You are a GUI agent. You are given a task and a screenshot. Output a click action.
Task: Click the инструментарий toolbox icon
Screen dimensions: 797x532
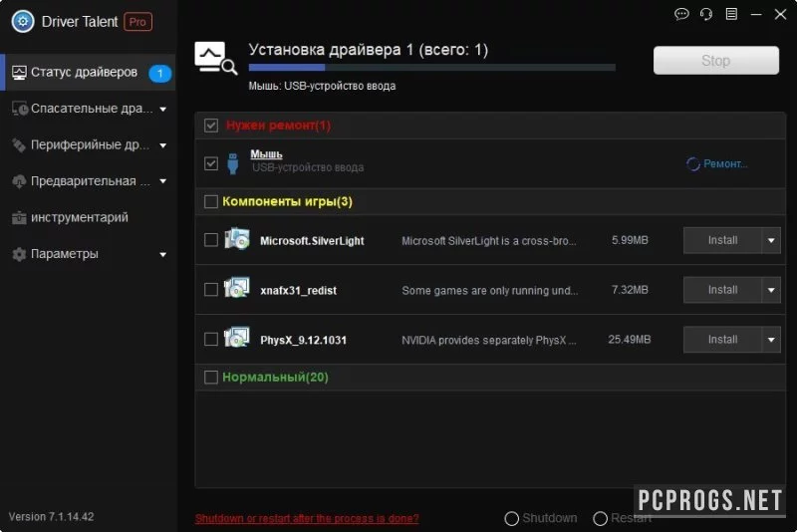[x=19, y=217]
